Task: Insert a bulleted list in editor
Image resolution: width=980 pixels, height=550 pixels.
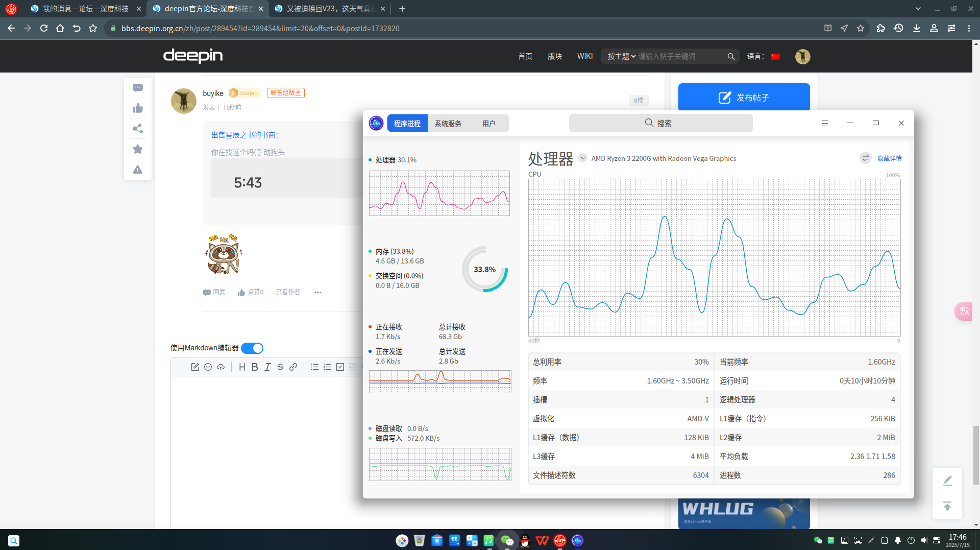Action: point(314,367)
